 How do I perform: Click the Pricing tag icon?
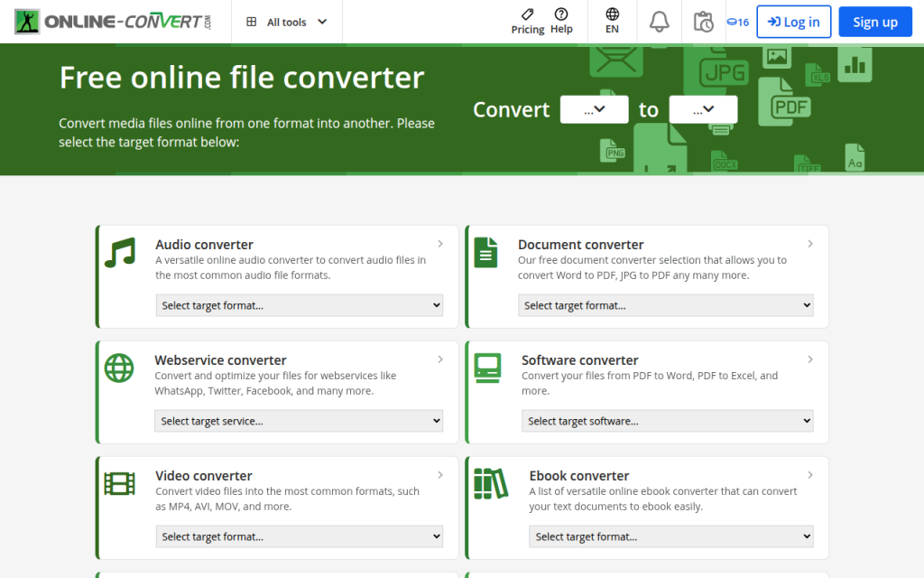coord(527,15)
